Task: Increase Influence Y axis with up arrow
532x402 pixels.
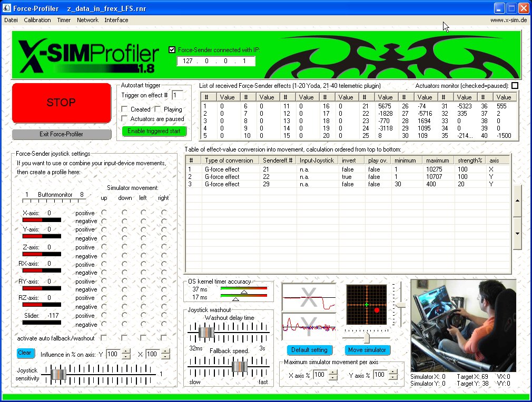Action: click(126, 352)
